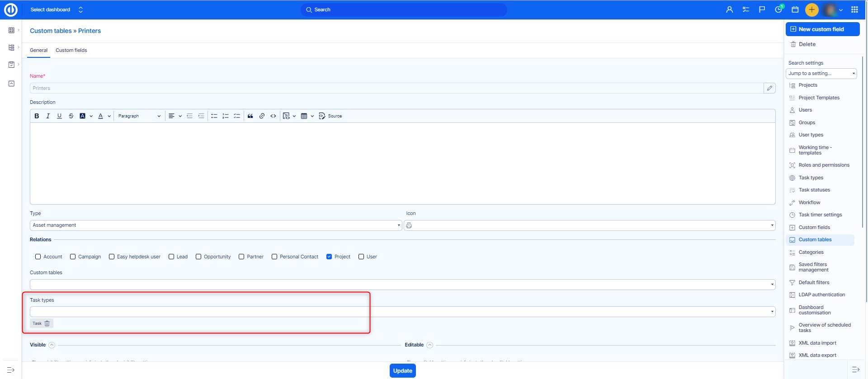868x379 pixels.
Task: Click the yellow plus button in the header
Action: tap(811, 9)
